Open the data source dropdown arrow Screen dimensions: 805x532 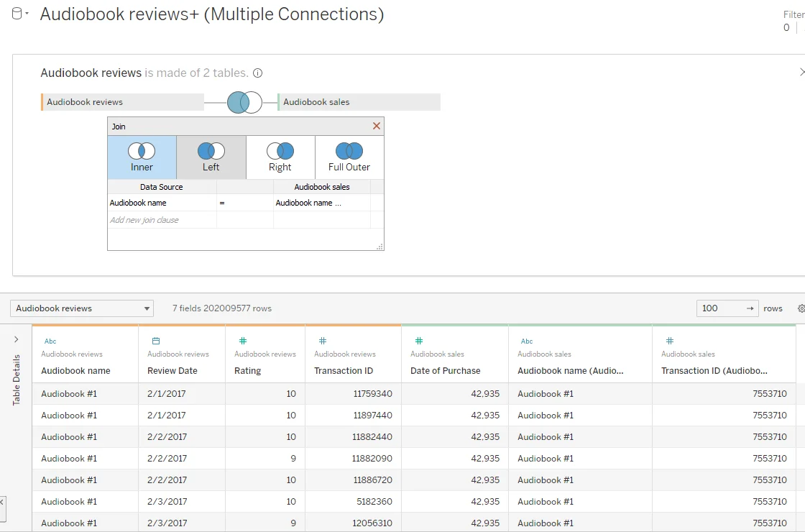[x=27, y=14]
